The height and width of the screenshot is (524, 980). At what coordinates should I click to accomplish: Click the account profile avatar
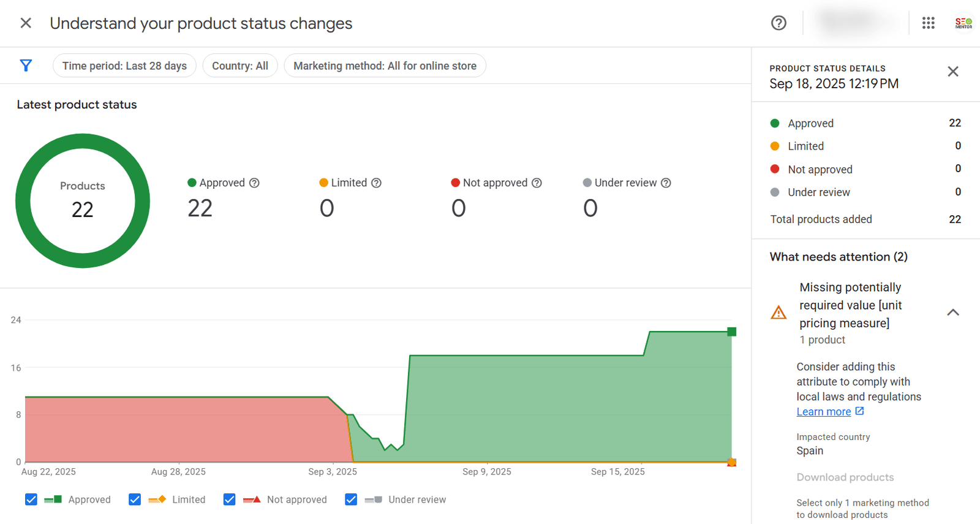(x=963, y=23)
